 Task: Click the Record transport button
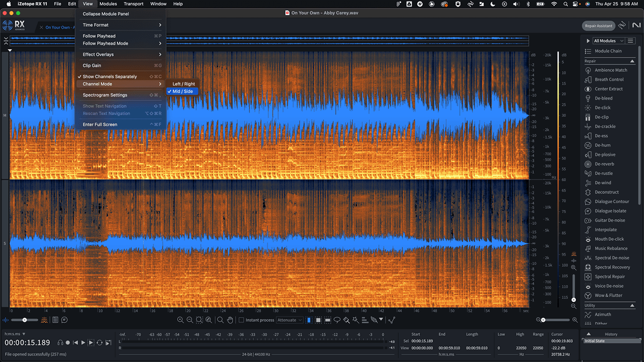(x=68, y=343)
